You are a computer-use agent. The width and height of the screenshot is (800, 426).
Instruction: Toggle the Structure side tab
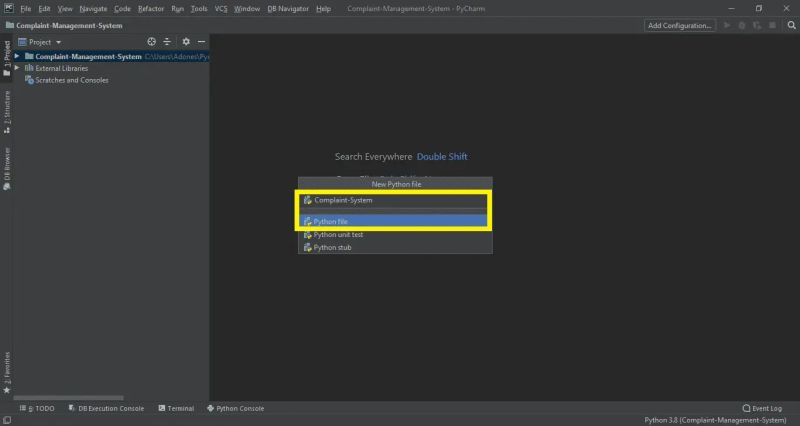point(7,112)
